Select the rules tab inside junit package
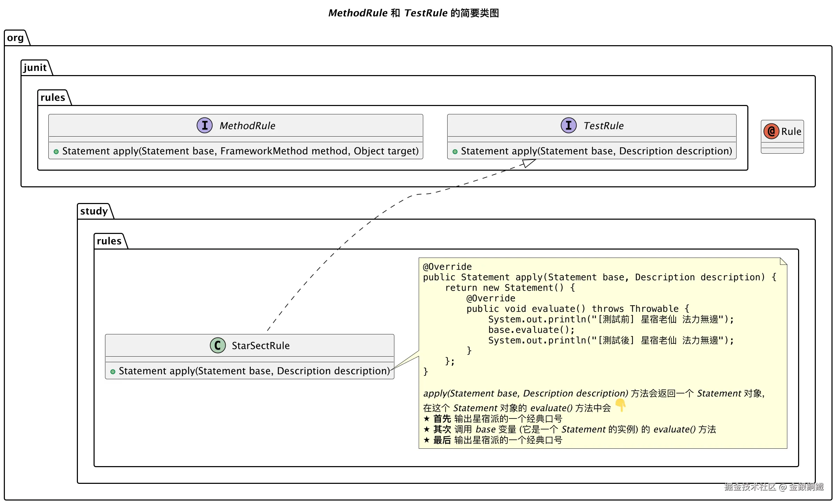 pyautogui.click(x=53, y=98)
